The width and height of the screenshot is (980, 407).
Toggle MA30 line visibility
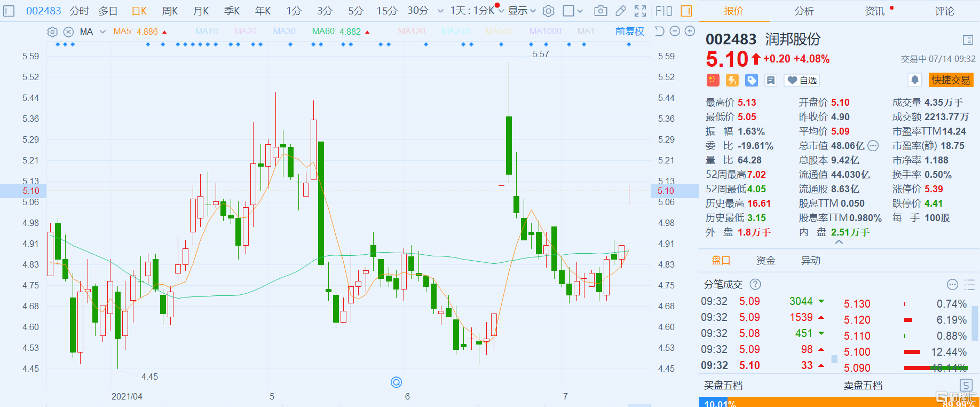[x=285, y=32]
